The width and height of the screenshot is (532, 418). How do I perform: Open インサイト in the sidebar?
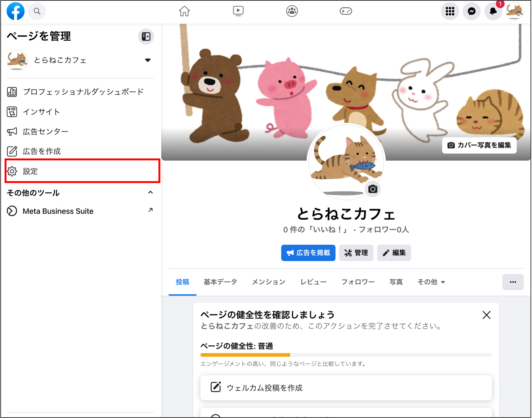coord(80,112)
